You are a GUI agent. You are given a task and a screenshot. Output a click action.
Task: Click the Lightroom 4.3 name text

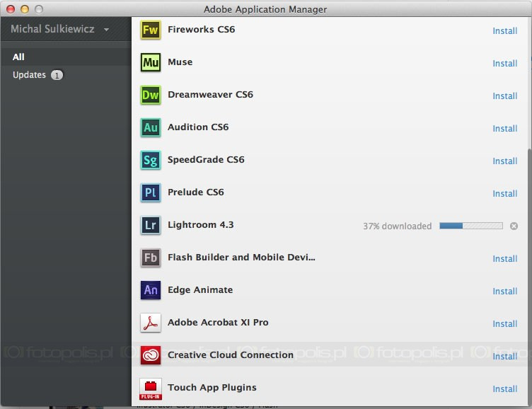point(200,225)
